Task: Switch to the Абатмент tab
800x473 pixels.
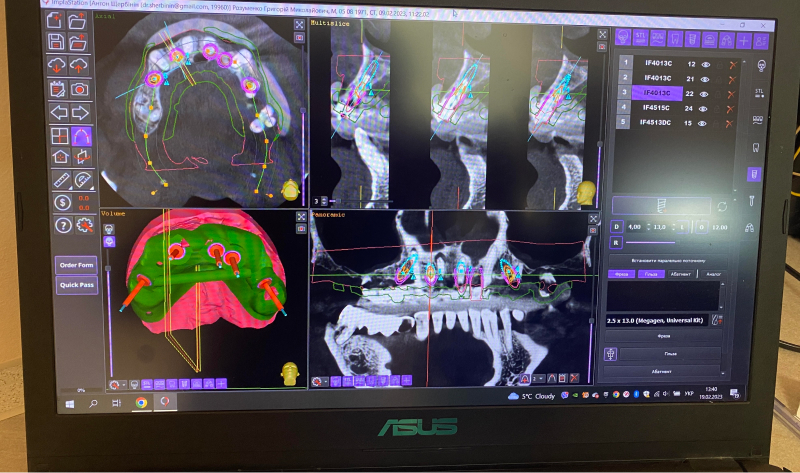Action: point(685,273)
